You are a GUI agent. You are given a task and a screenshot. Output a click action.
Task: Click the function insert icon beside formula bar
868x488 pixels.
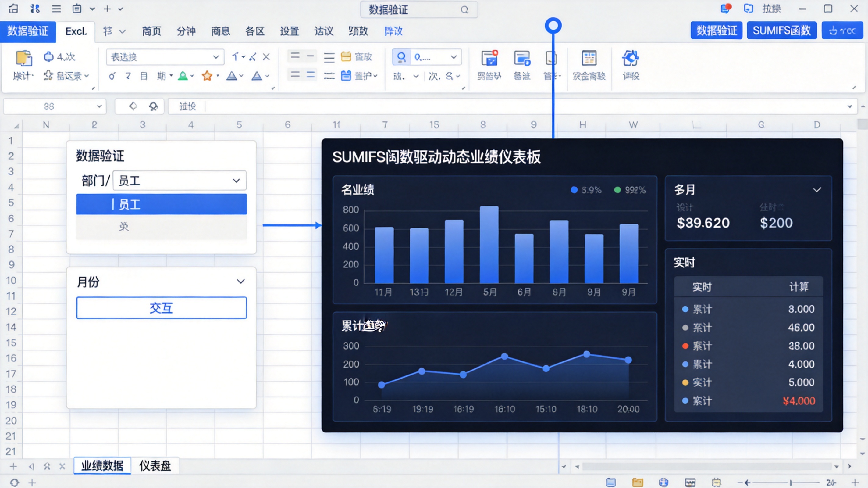(153, 106)
